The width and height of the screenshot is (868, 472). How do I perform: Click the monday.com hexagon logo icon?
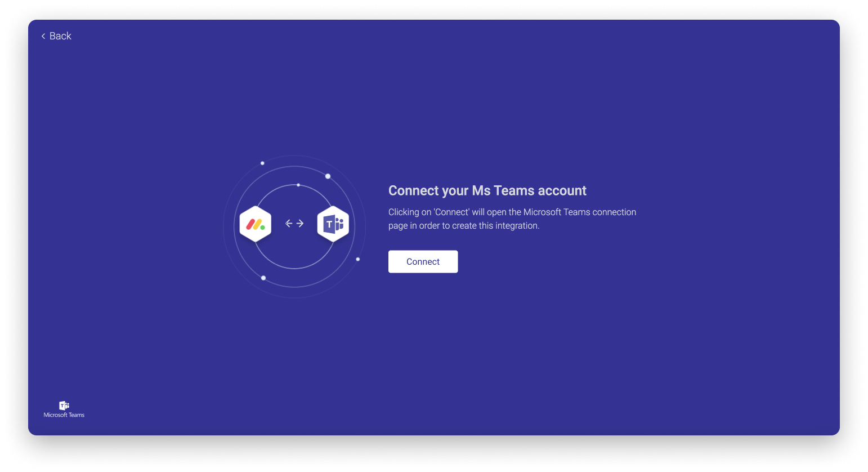tap(256, 224)
